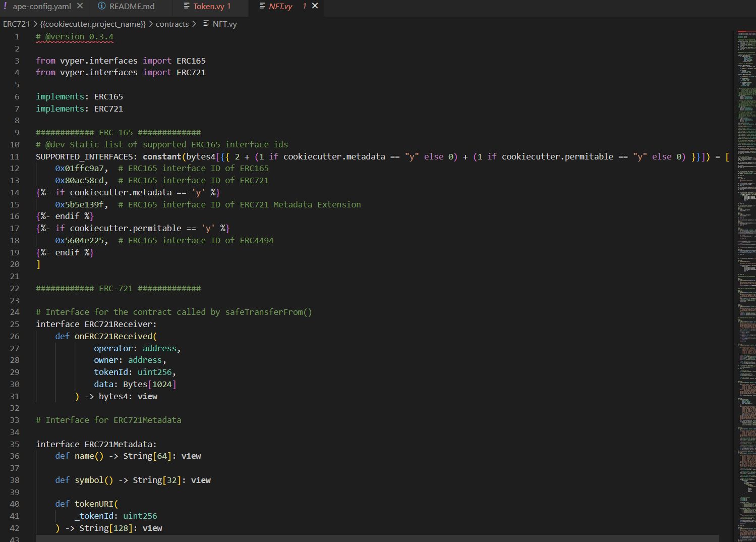Close the NFT.vy tab

[315, 6]
